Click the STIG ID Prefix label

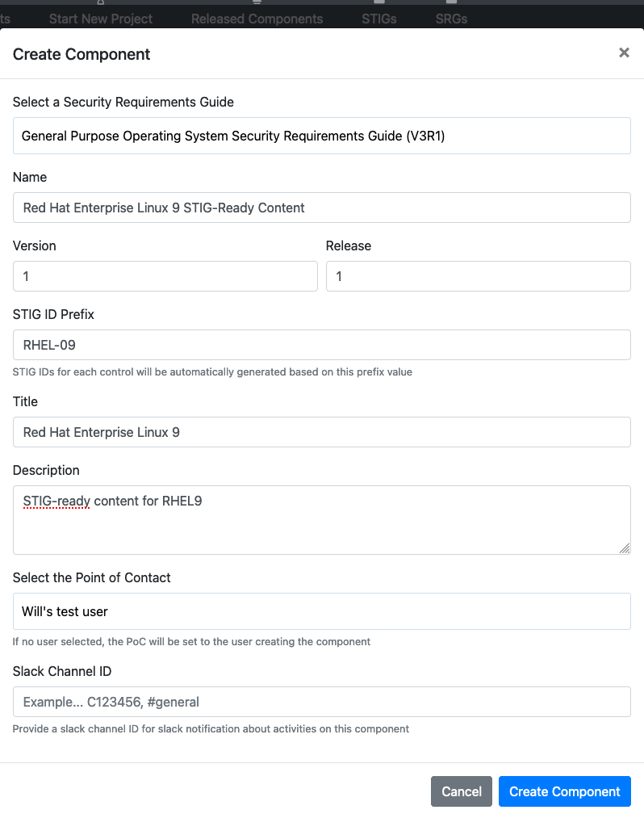[53, 314]
